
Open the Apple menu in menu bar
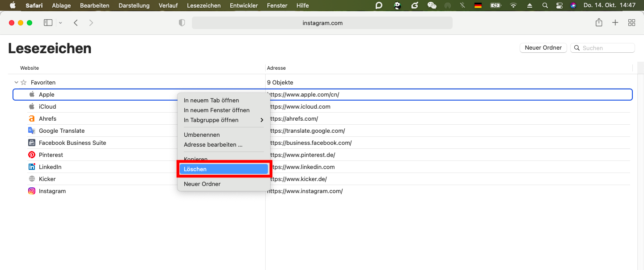(x=13, y=5)
